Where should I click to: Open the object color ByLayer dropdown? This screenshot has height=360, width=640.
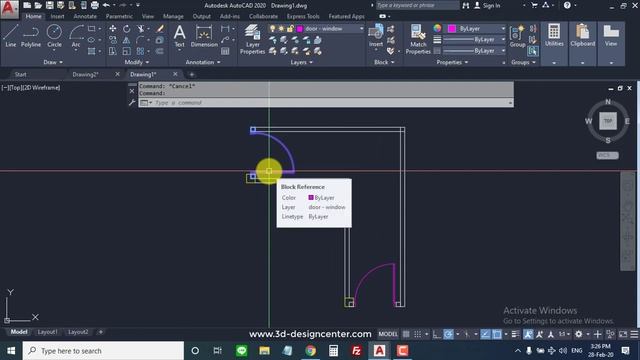point(503,29)
